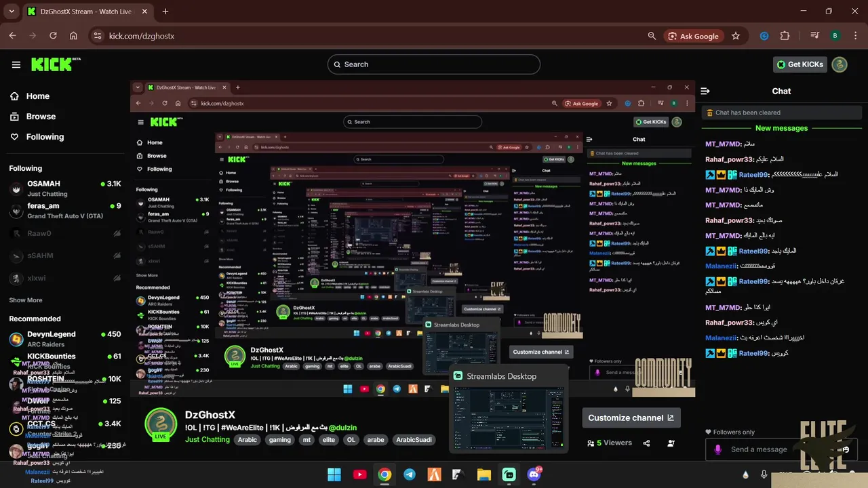This screenshot has width=868, height=488.
Task: Open the user profile avatar menu
Action: pos(840,64)
